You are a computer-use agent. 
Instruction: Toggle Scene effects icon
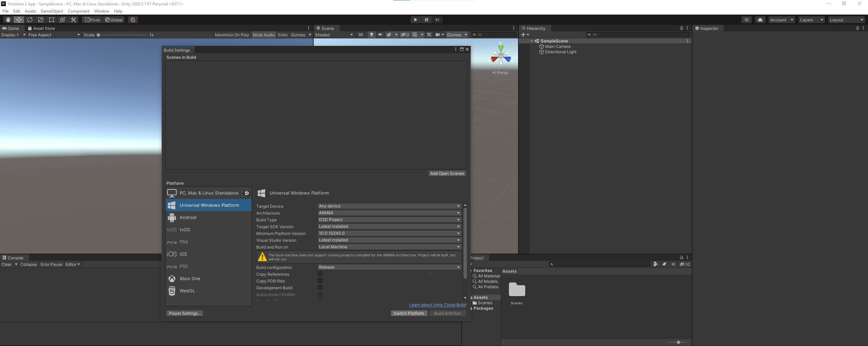click(x=389, y=35)
